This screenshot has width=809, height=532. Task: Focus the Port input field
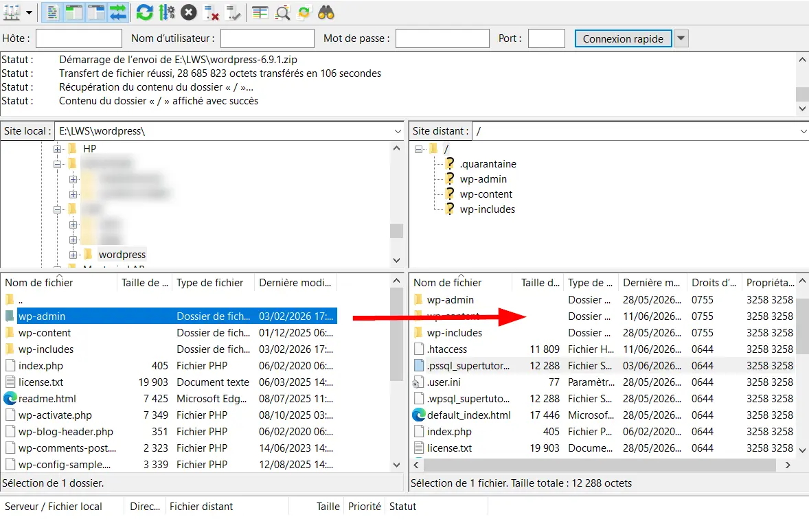[x=547, y=38]
